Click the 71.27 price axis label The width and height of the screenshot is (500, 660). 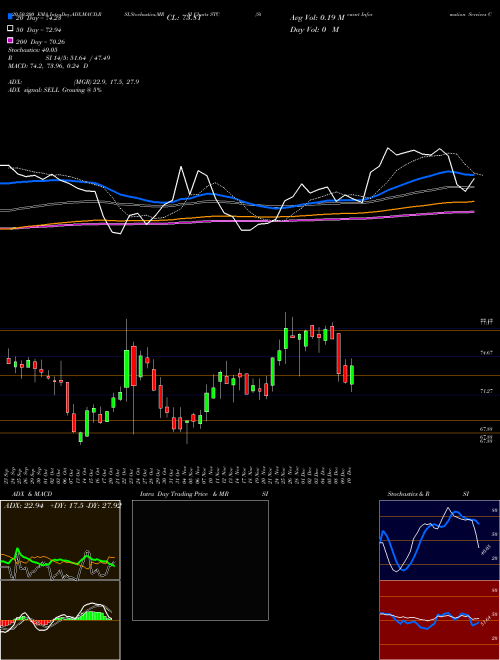[487, 391]
